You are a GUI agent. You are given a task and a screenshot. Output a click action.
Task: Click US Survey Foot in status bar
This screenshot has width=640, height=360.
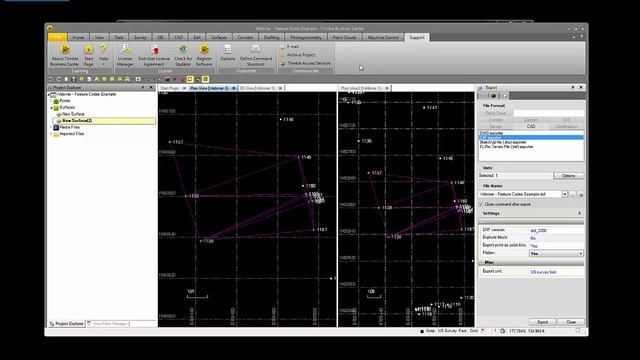click(x=452, y=331)
